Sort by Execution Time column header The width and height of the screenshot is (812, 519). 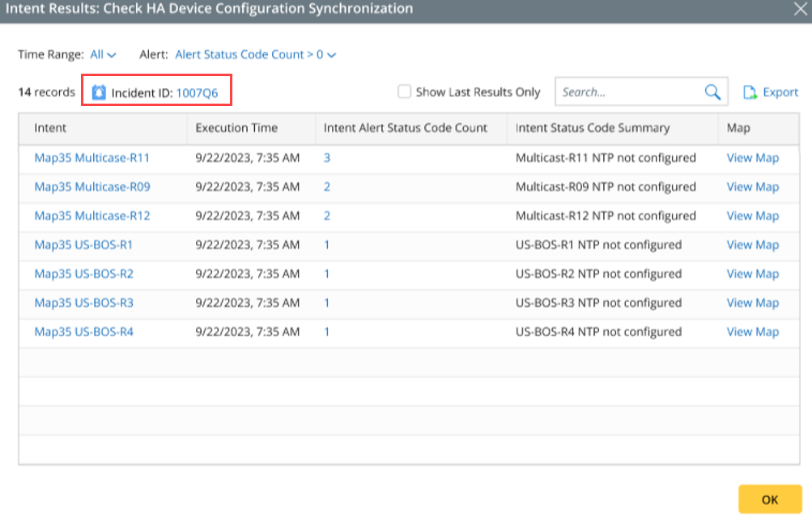[x=236, y=128]
